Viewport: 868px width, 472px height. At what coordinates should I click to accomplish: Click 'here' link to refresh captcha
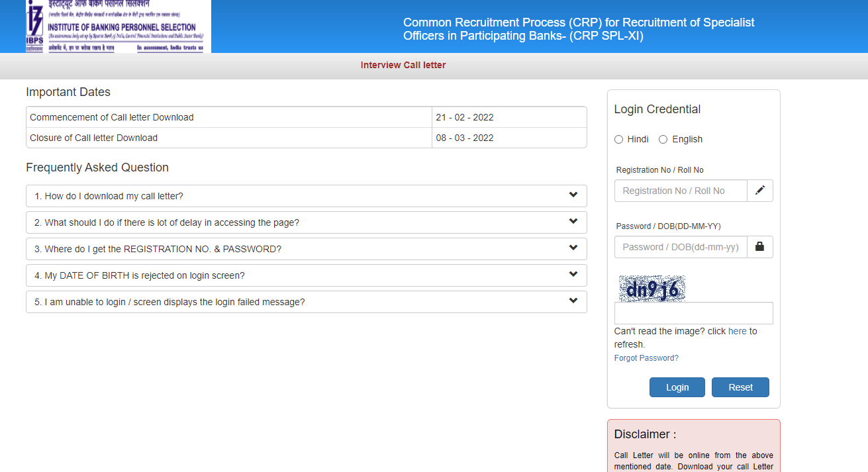click(737, 331)
